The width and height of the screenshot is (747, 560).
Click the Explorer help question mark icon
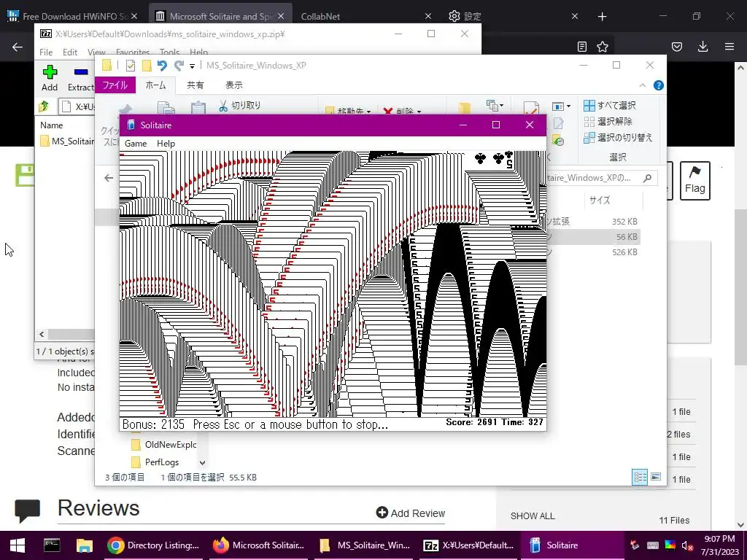tap(659, 85)
